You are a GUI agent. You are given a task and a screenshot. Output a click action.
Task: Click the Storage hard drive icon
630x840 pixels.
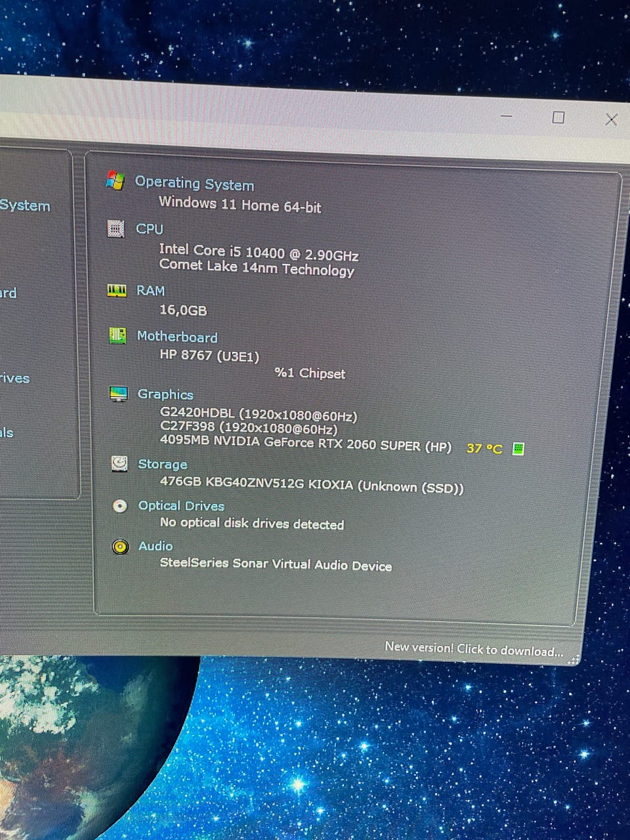(x=119, y=463)
